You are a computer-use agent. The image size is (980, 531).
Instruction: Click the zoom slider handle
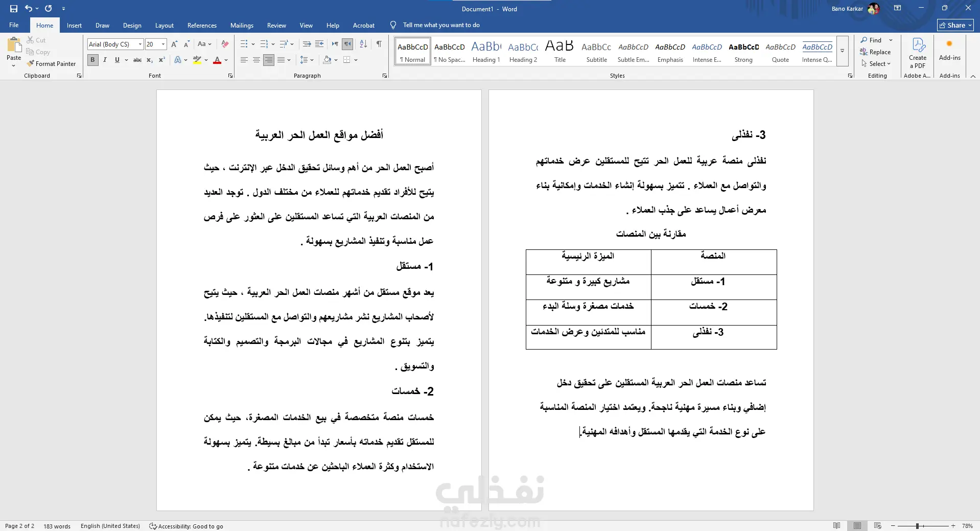tap(917, 526)
